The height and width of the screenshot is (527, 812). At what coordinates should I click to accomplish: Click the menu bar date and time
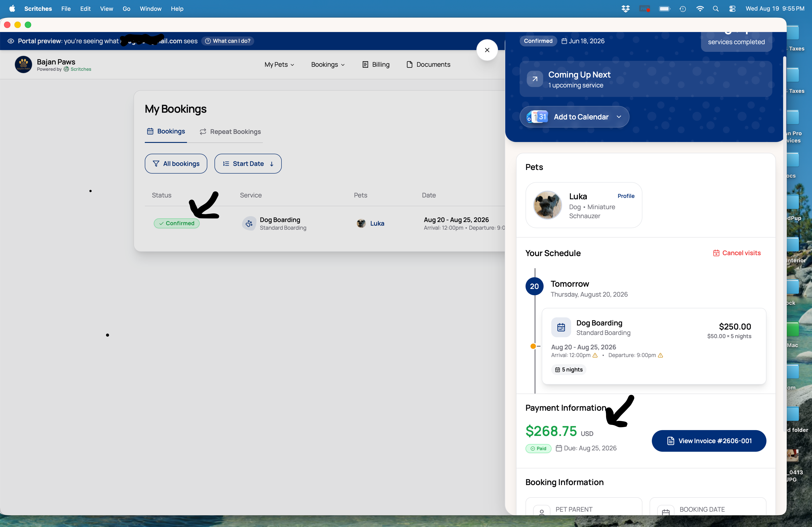click(775, 9)
